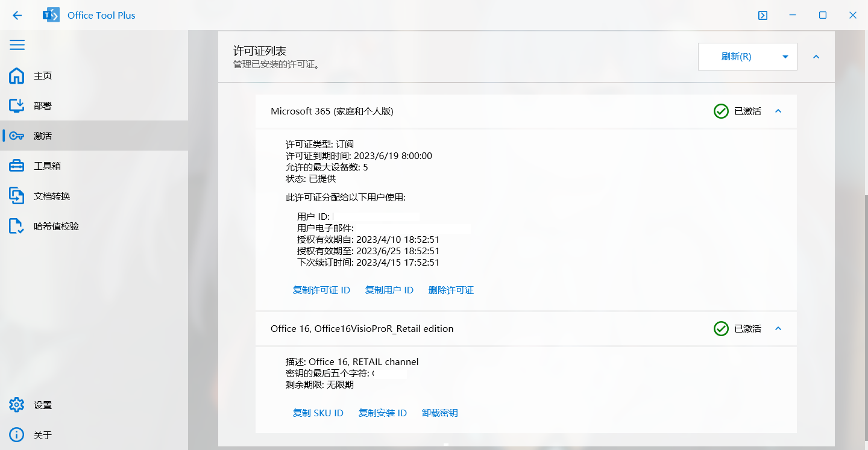Open the dropdown arrow beside 刷新(R)
Screen dimensions: 868x450
[x=785, y=57]
